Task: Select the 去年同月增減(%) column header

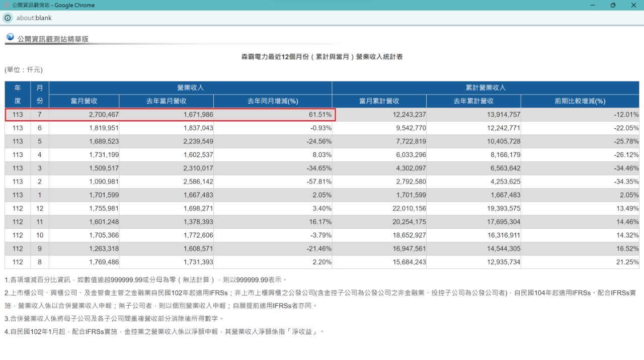Action: click(x=273, y=101)
